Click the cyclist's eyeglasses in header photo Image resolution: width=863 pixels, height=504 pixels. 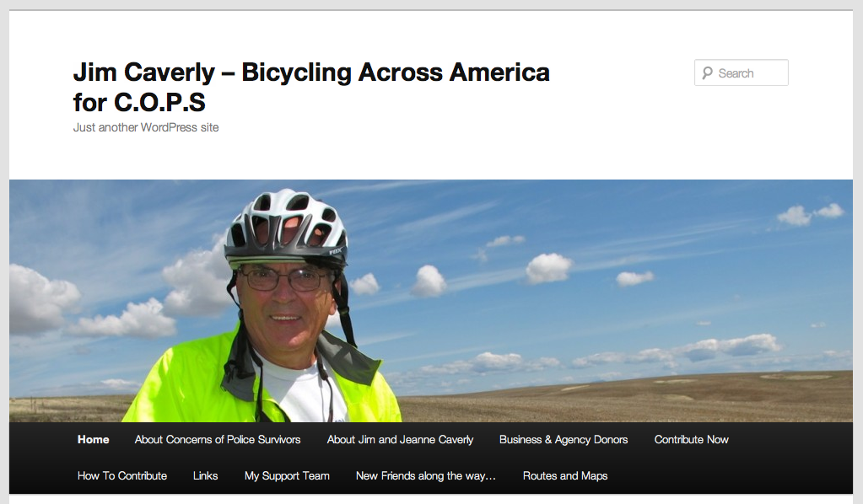(x=286, y=279)
